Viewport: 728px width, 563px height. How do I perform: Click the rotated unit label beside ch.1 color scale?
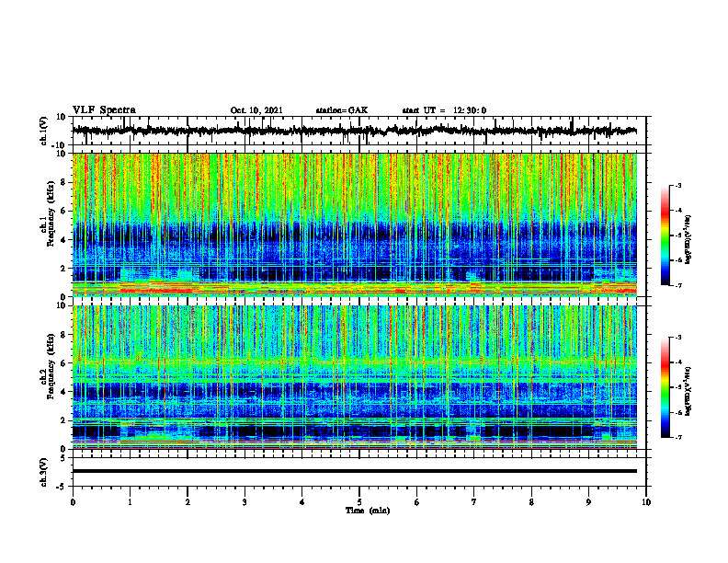(x=688, y=240)
